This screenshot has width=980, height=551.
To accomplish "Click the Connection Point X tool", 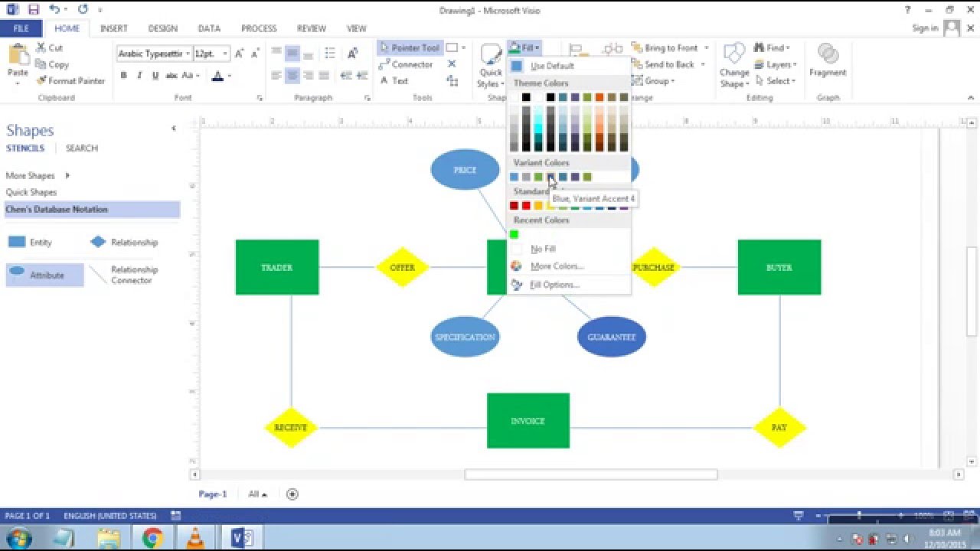I will (x=452, y=64).
